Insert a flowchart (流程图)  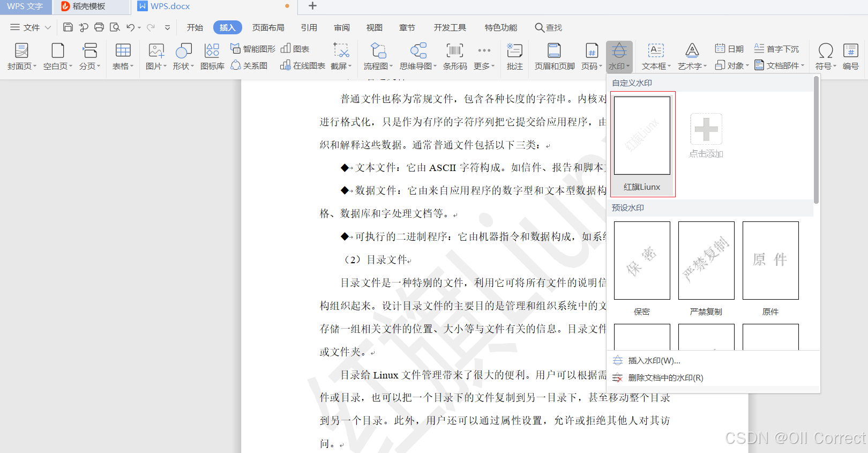click(x=378, y=57)
